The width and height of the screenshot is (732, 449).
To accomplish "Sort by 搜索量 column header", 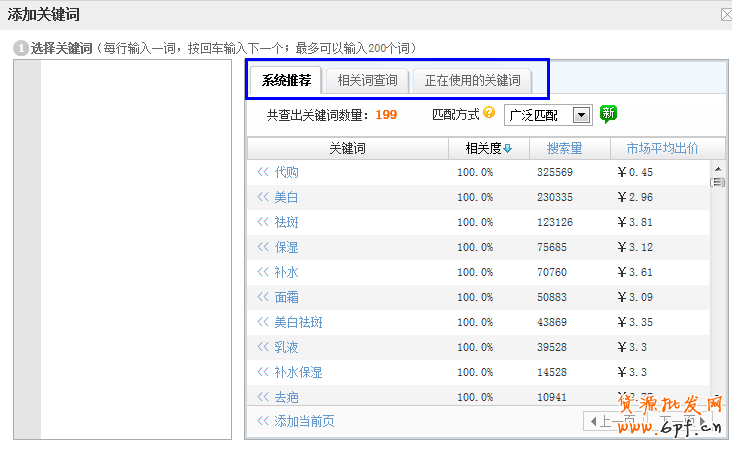I will click(564, 149).
